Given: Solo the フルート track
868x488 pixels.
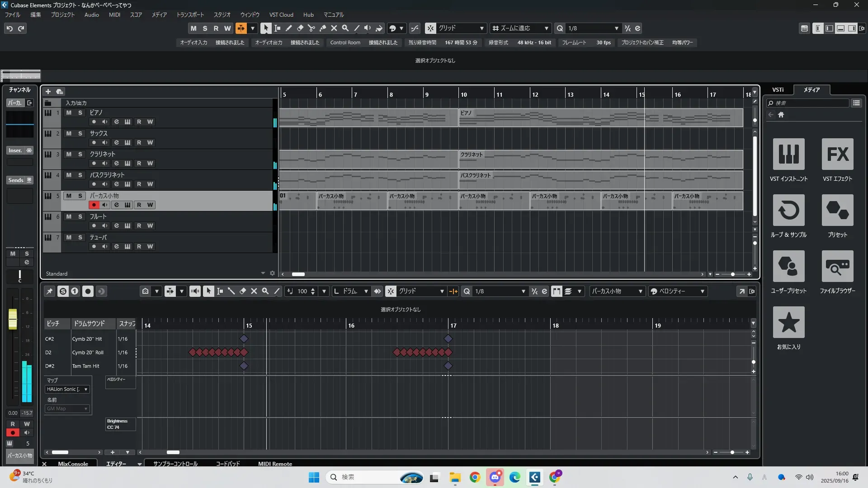Looking at the screenshot, I should (80, 216).
